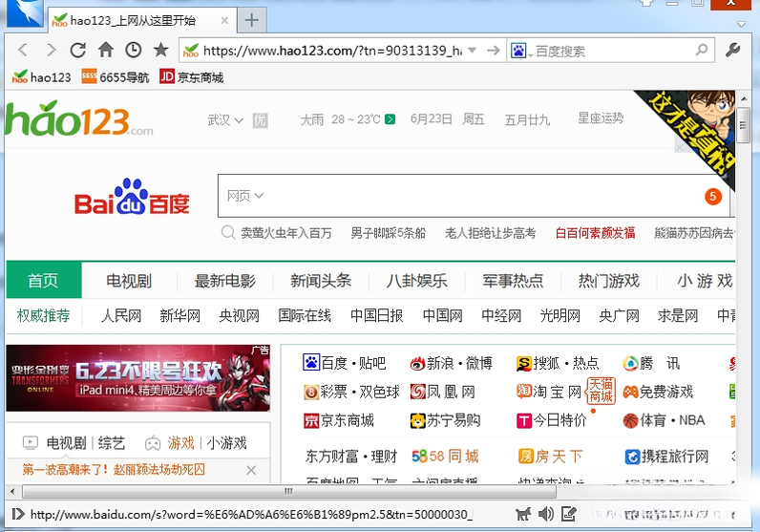760x532 pixels.
Task: Open the 京东商城 link in site grid
Action: click(x=339, y=420)
